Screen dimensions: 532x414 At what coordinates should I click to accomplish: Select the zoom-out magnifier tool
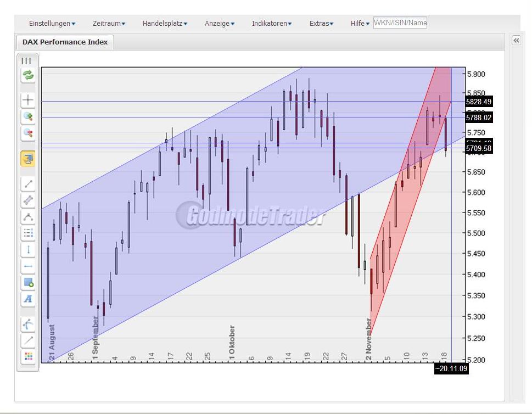click(x=27, y=133)
